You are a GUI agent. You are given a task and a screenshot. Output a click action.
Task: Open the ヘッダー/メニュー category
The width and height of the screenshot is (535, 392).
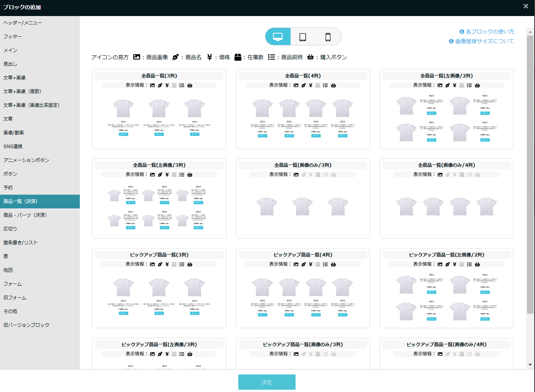point(40,23)
